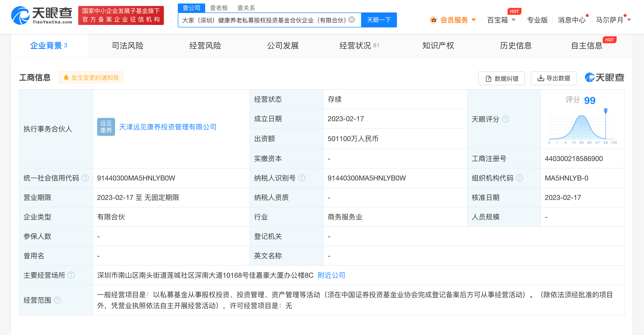644x335 pixels.
Task: Click the 数据纠错 button
Action: pyautogui.click(x=502, y=79)
